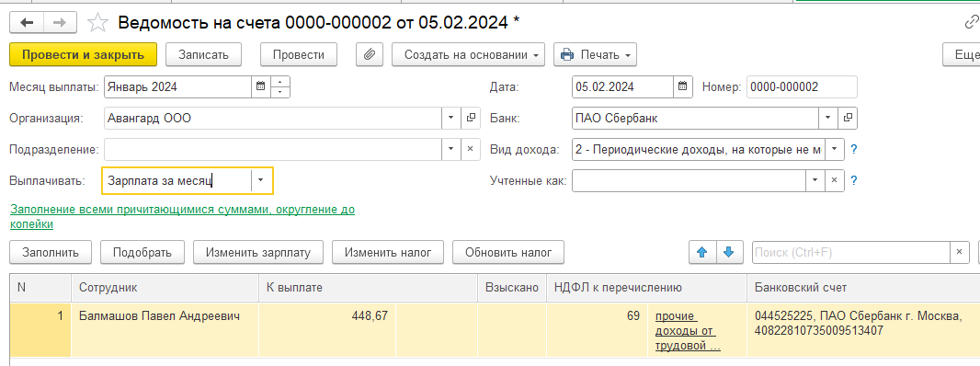Click the Обновить налог button
The image size is (980, 366).
pyautogui.click(x=508, y=252)
